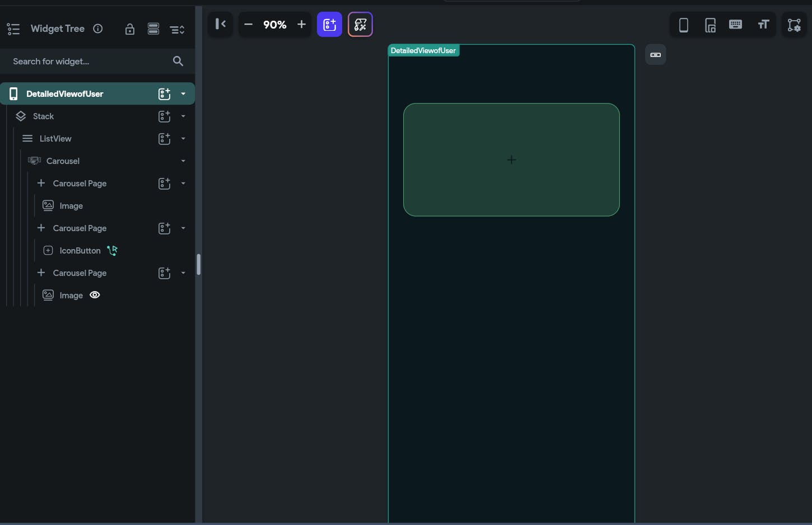Zoom in the canvas with plus button
Image resolution: width=812 pixels, height=525 pixels.
301,24
